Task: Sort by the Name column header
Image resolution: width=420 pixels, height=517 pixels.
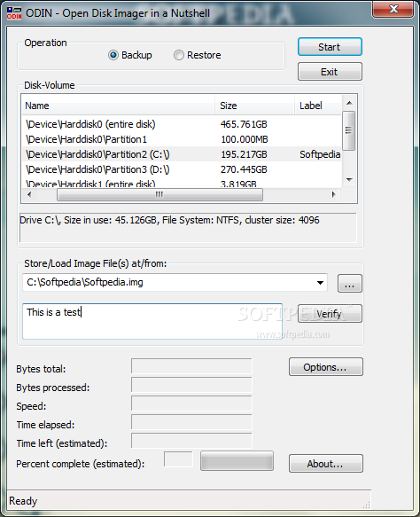Action: tap(118, 106)
